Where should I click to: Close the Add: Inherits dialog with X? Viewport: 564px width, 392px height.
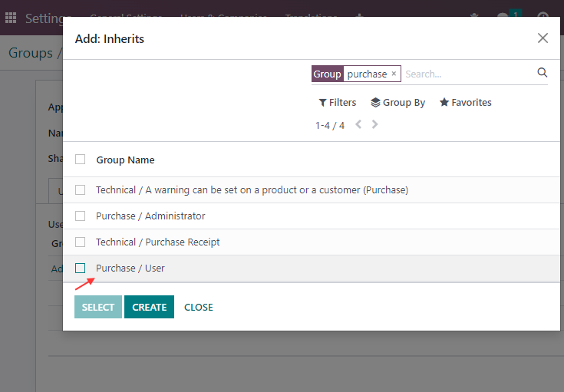click(x=543, y=38)
